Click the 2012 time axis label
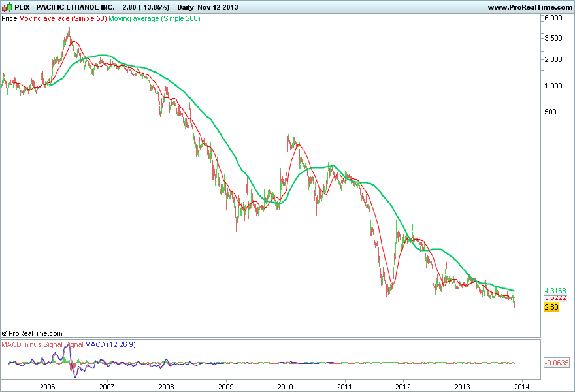This screenshot has width=575, height=392. (x=403, y=387)
